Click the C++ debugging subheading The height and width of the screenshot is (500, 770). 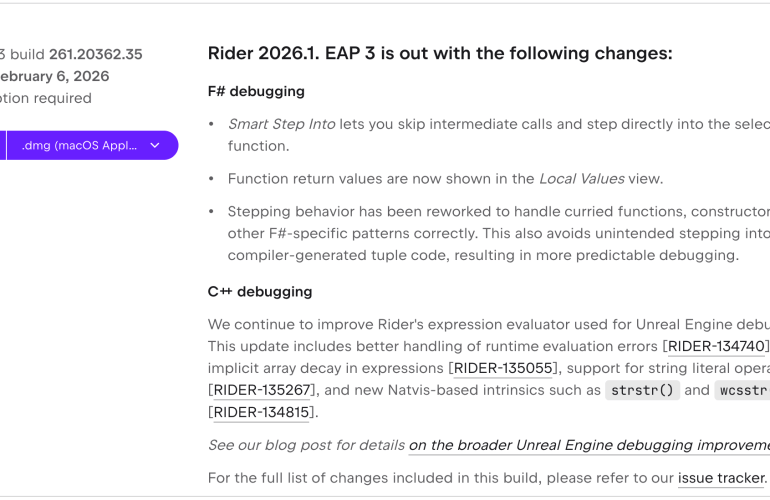(260, 292)
